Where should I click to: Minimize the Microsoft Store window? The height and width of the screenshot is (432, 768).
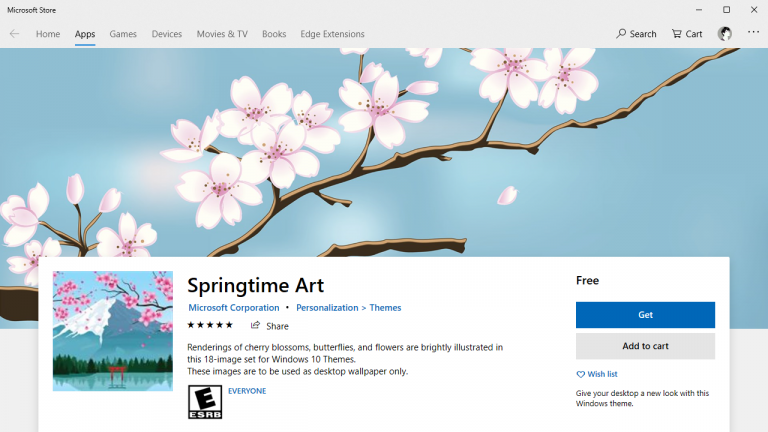[x=699, y=10]
